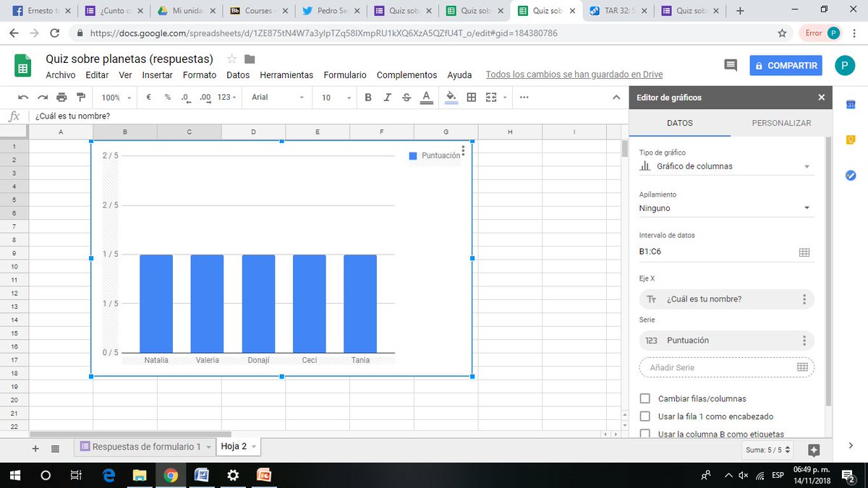Collapse the toolbar with the up chevron
The image size is (868, 488).
click(x=616, y=98)
